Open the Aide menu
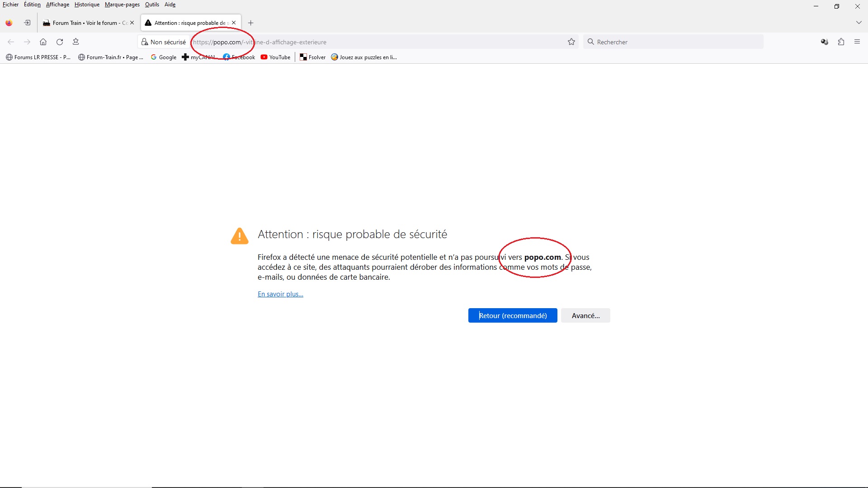Screen dimensions: 868x488 click(170, 5)
